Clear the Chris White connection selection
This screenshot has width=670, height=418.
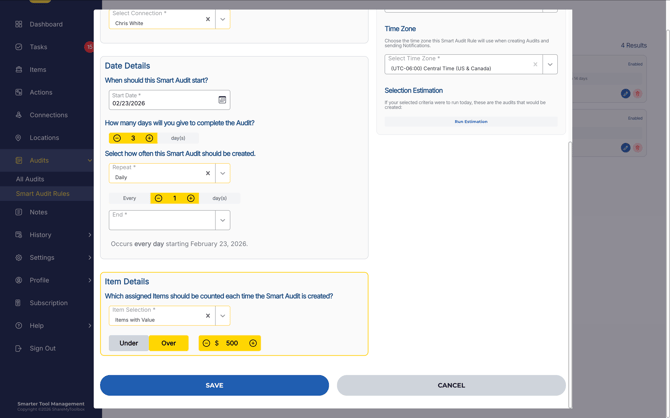pyautogui.click(x=208, y=19)
